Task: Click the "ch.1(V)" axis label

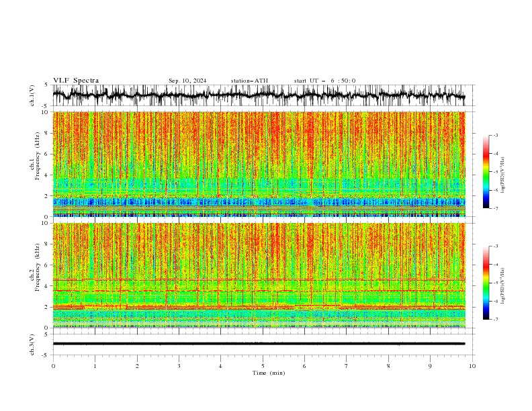Action: (32, 95)
